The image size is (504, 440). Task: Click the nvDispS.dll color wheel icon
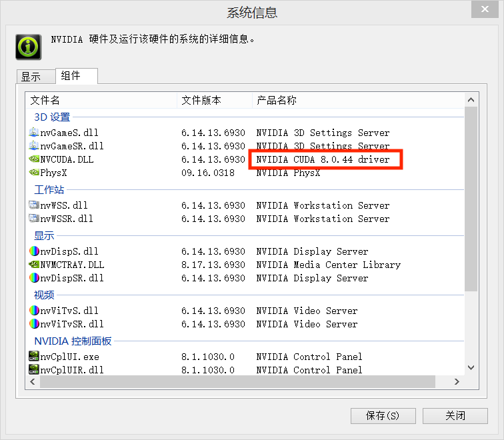pyautogui.click(x=34, y=251)
